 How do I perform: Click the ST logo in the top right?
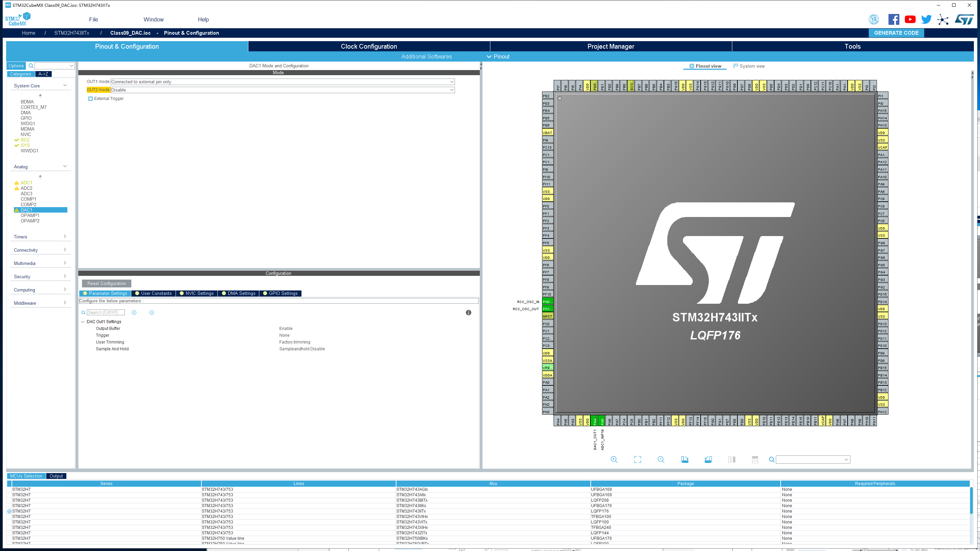(x=965, y=19)
